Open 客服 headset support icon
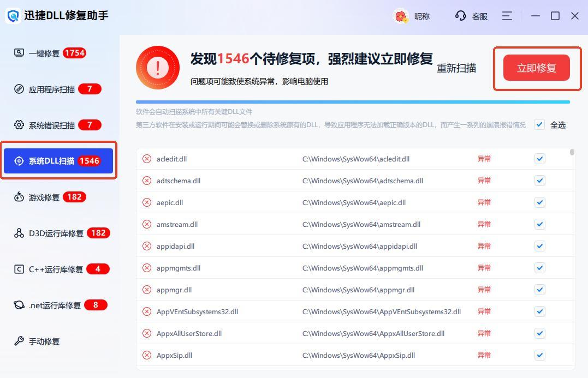 (460, 16)
